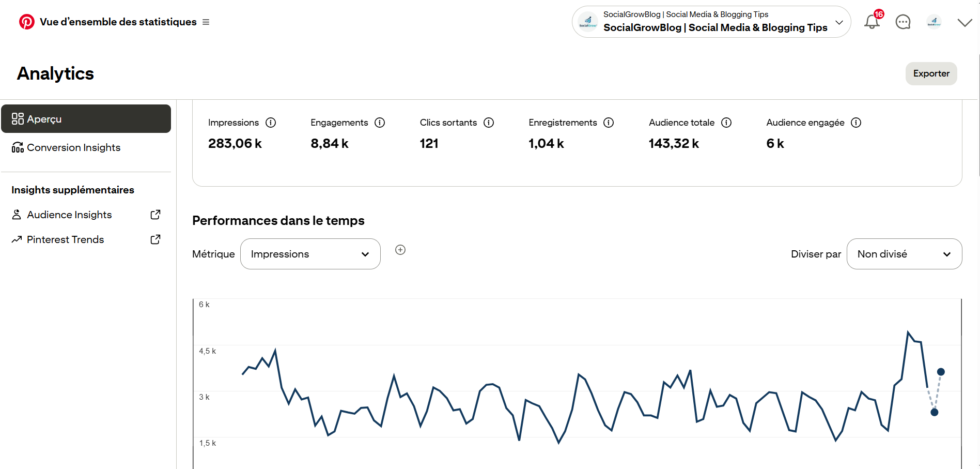Open the messages chat bubble icon
980x469 pixels.
[903, 22]
